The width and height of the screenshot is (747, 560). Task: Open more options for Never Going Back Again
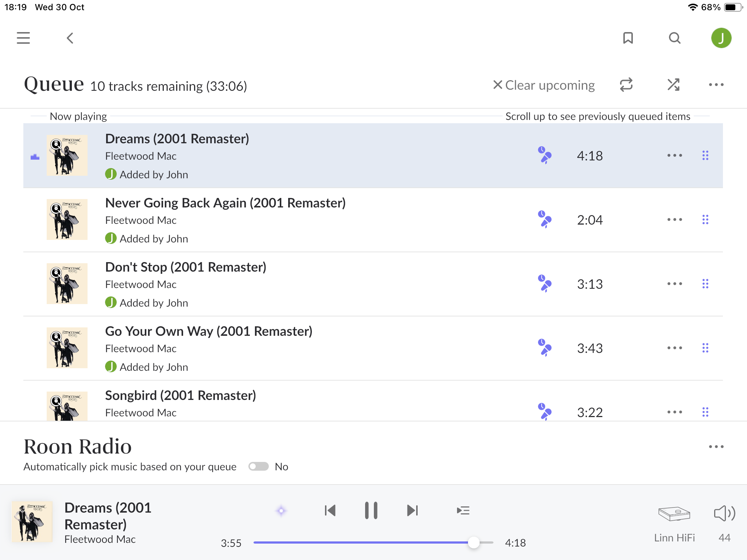pos(674,219)
